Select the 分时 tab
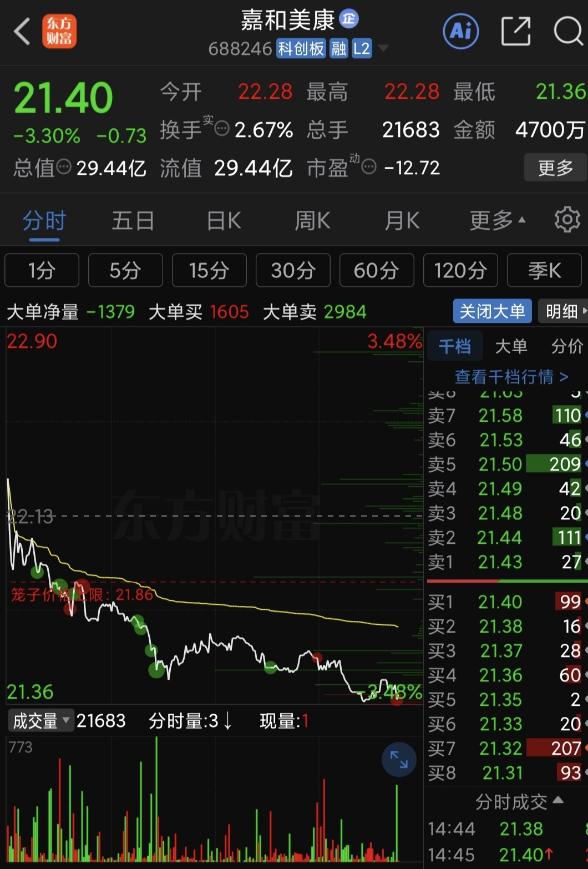This screenshot has height=869, width=588. pos(44,221)
